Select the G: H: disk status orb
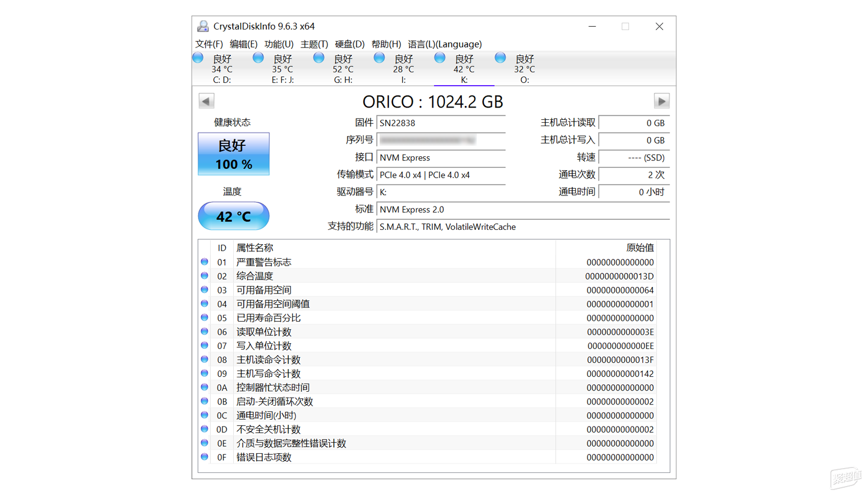This screenshot has width=868, height=496. click(x=319, y=58)
